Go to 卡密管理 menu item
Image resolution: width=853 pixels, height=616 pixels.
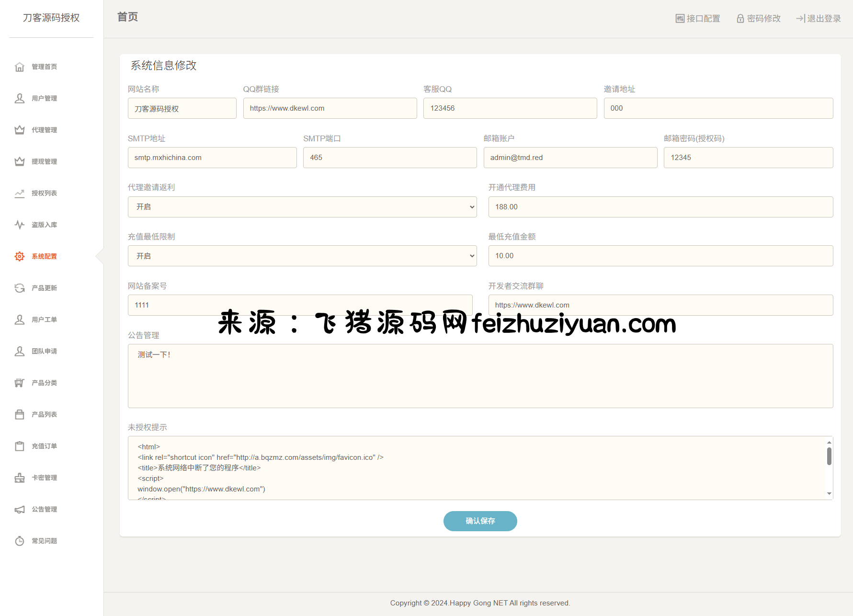click(x=44, y=478)
